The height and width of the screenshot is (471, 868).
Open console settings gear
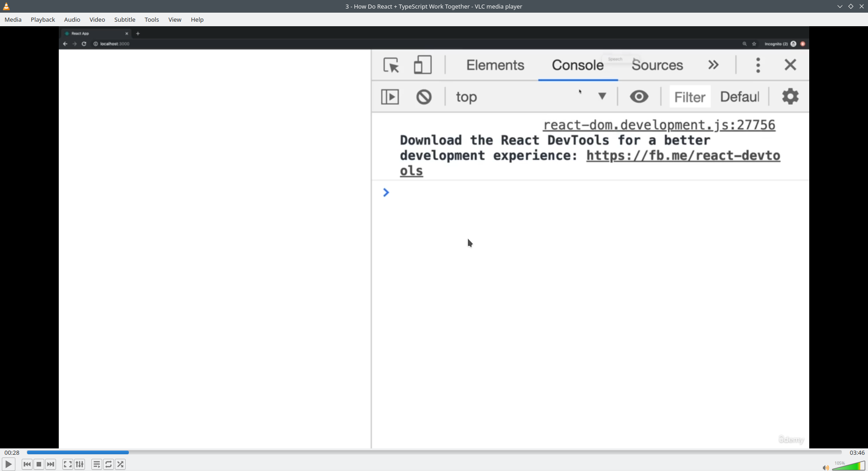coord(790,96)
